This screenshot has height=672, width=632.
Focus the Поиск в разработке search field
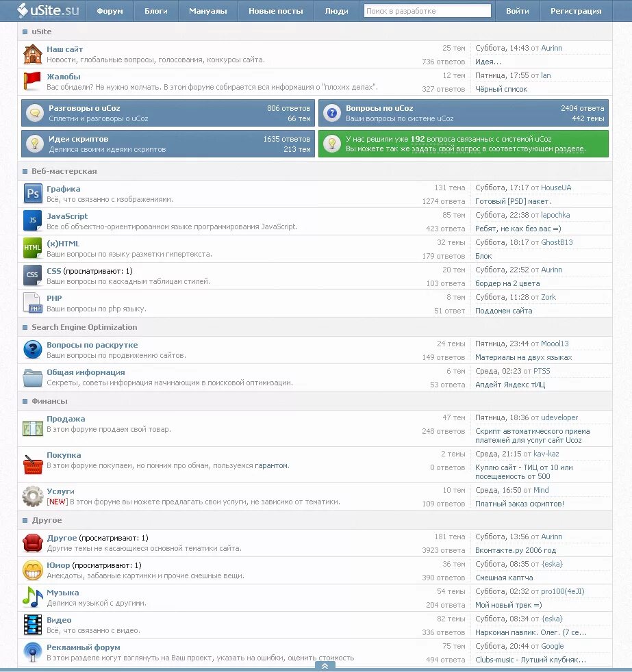tap(427, 11)
